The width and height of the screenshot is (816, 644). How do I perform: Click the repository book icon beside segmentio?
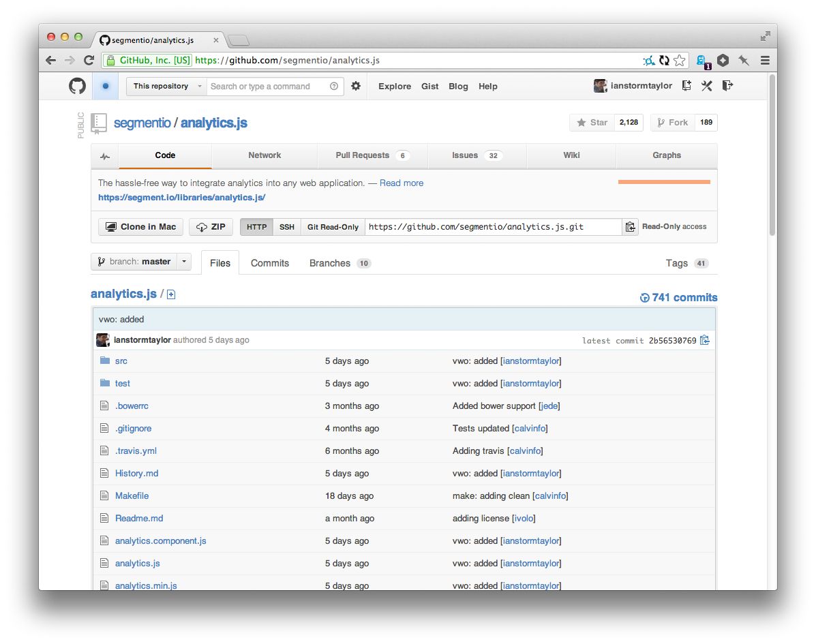click(x=99, y=124)
